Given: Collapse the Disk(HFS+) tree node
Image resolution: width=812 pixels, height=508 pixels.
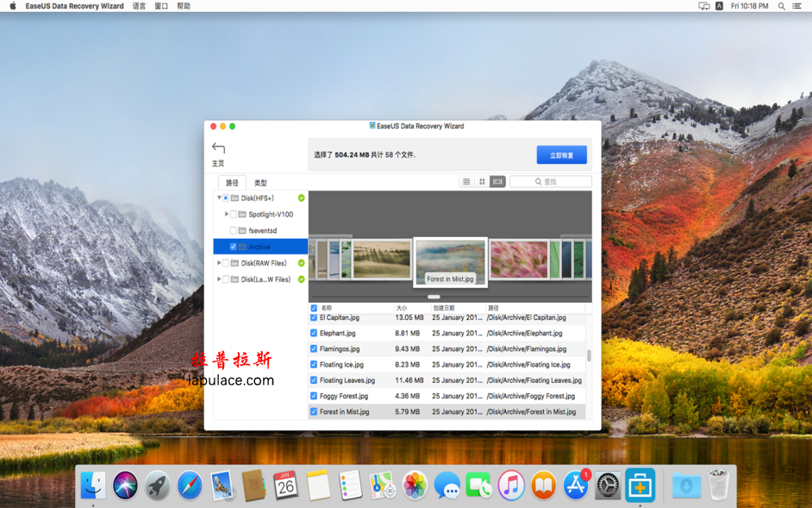Looking at the screenshot, I should 218,198.
